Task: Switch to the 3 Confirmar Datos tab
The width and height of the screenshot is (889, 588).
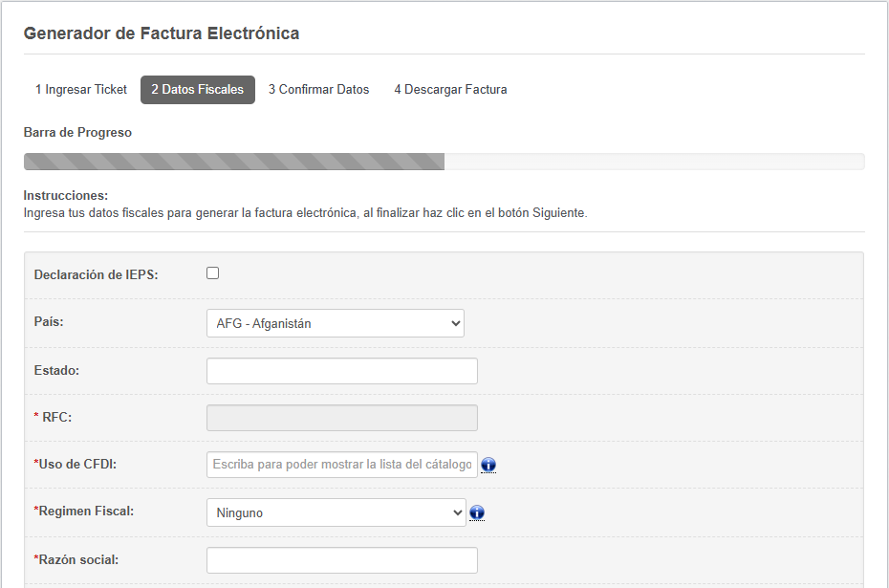Action: coord(318,90)
